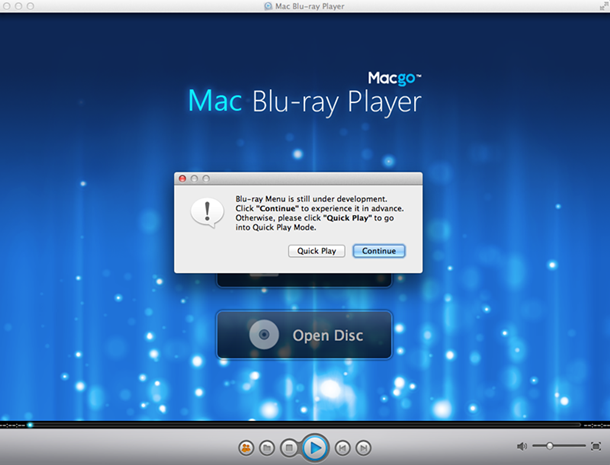Screen dimensions: 610x465
Task: Click the 'Mac Blu-ray Player' heading
Action: [x=305, y=102]
